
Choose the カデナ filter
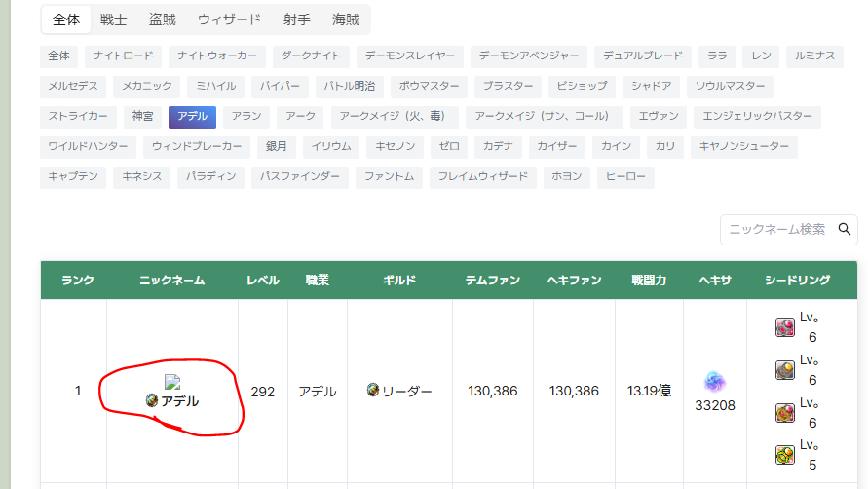[x=498, y=147]
